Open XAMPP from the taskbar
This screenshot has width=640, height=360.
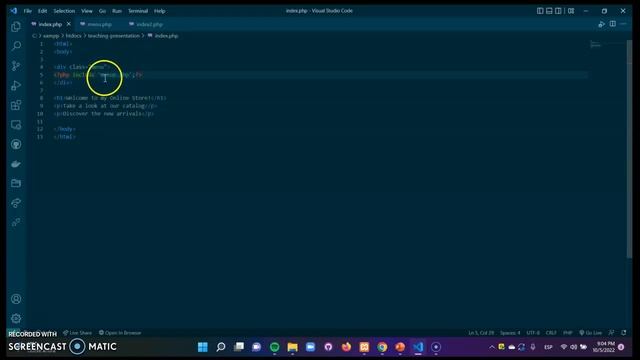[x=364, y=347]
